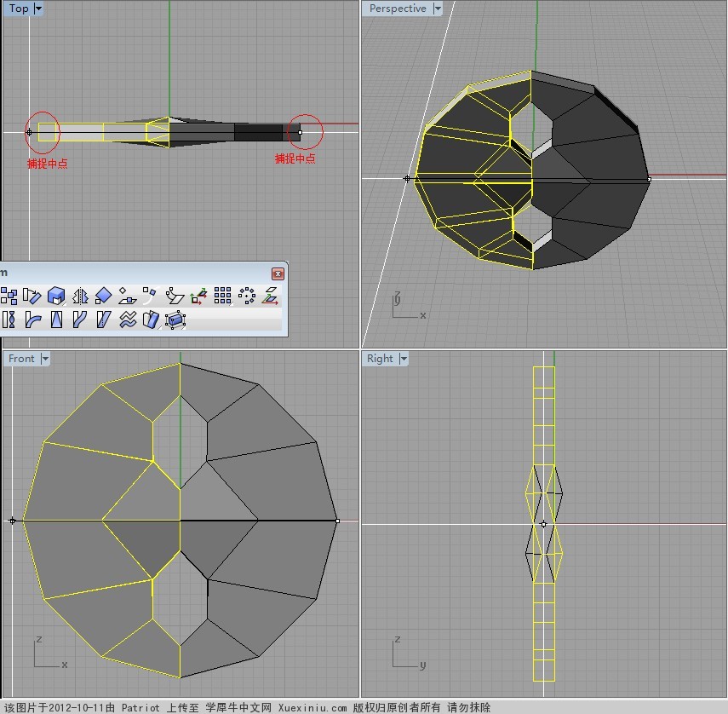Select the Orient two points tool

tap(104, 296)
